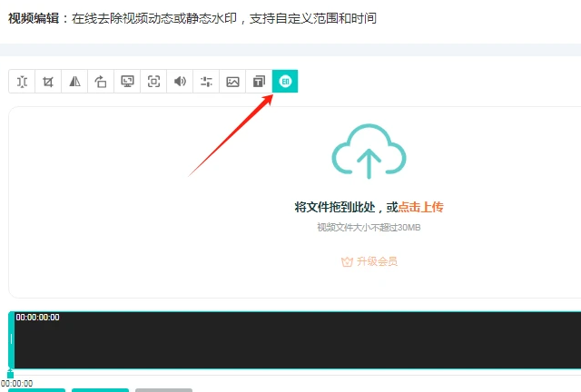Open the audio volume tool
581x392 pixels.
[x=180, y=82]
